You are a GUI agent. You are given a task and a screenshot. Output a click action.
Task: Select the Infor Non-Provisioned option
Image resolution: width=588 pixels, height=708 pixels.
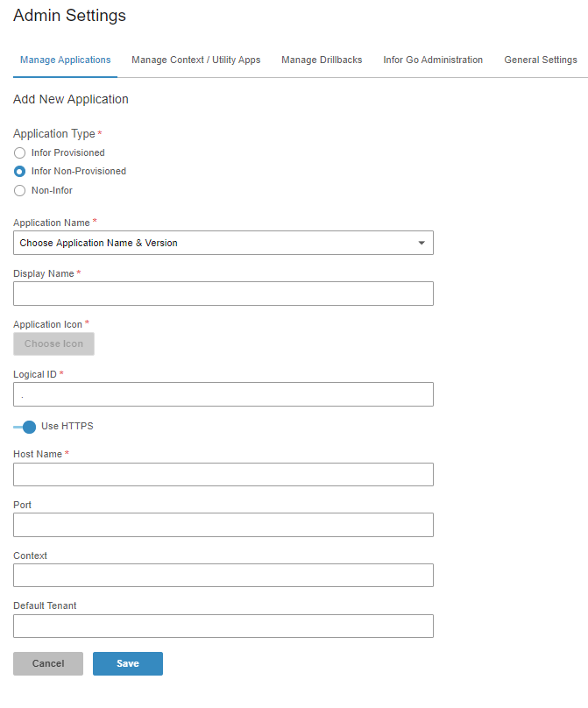pyautogui.click(x=19, y=171)
